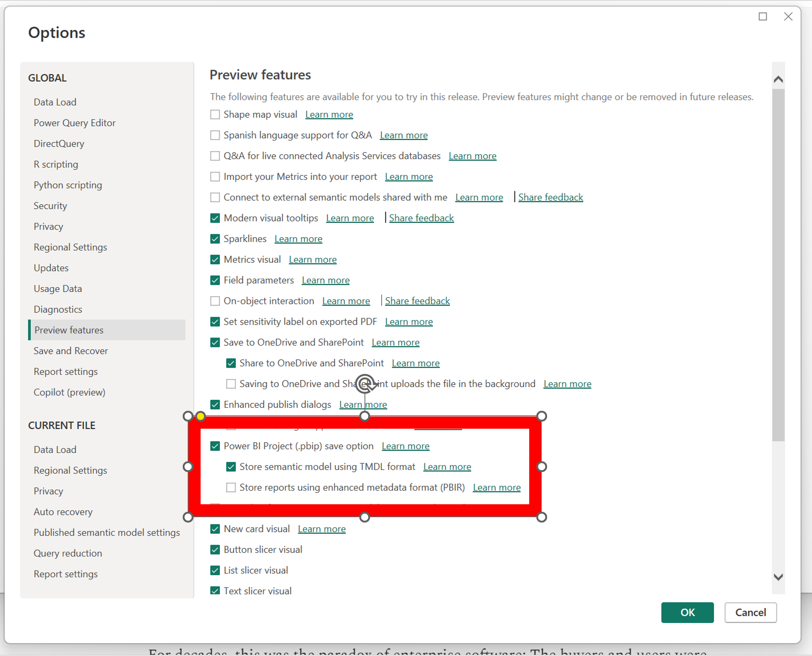
Task: Open Learn more for PBIR format
Action: click(497, 488)
